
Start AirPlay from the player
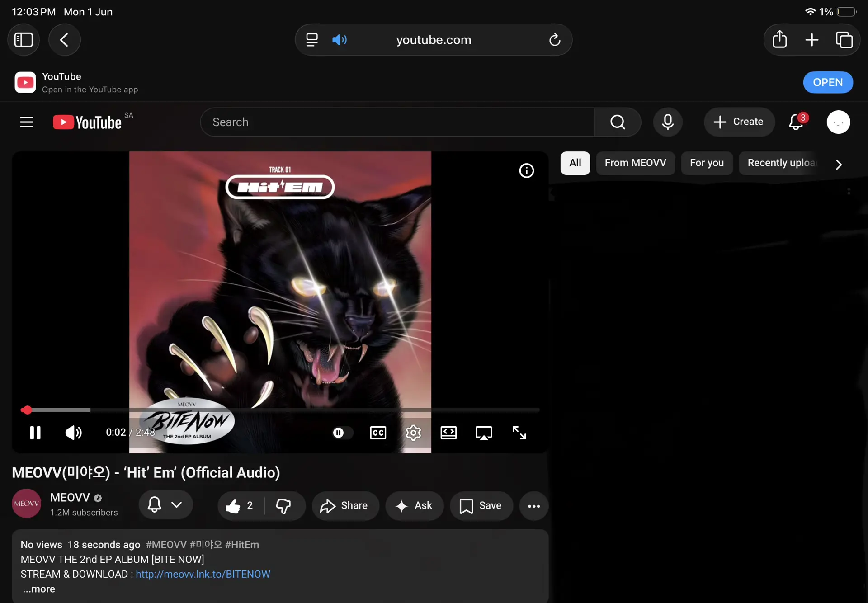[x=484, y=433]
